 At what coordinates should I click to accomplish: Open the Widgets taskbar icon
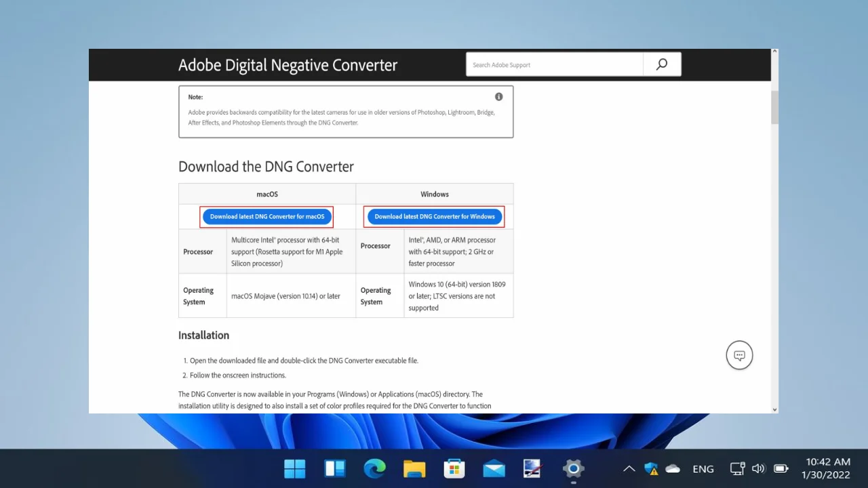pyautogui.click(x=335, y=468)
